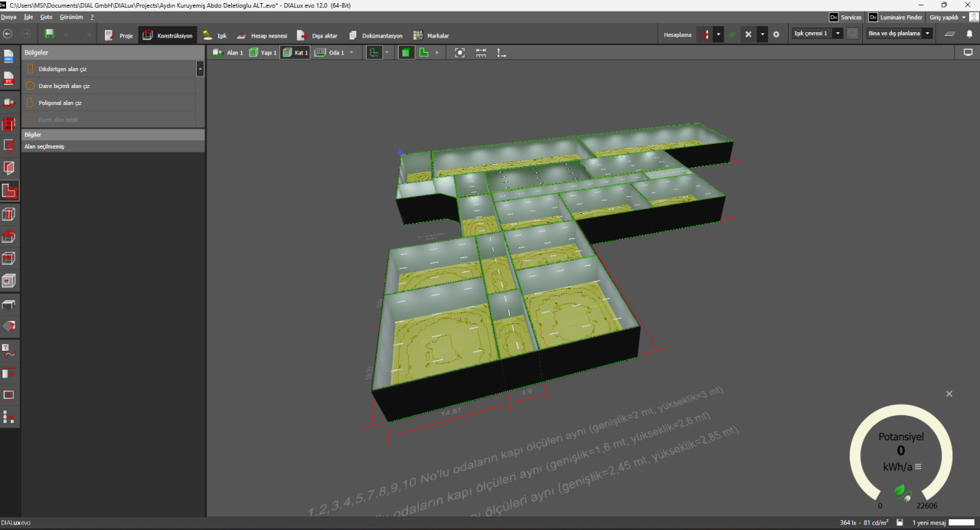
Task: Select Yapı 1 breadcrumb
Action: [x=262, y=53]
